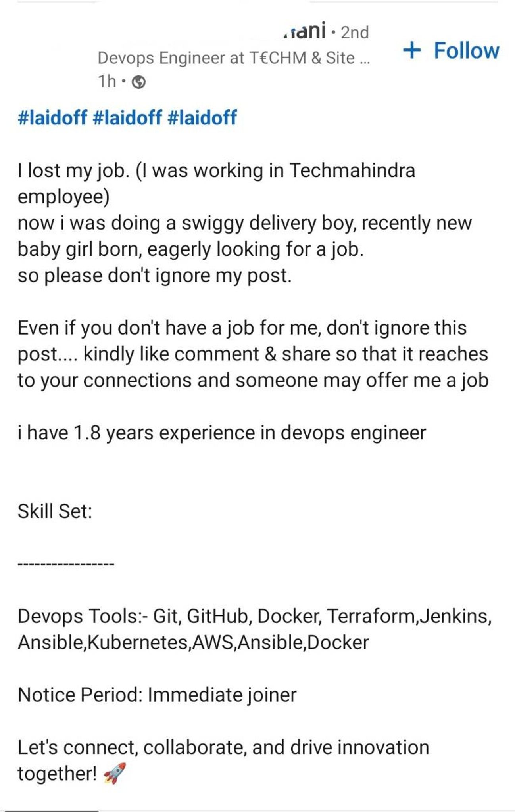
Task: Click the globe public visibility icon
Action: coord(138,82)
